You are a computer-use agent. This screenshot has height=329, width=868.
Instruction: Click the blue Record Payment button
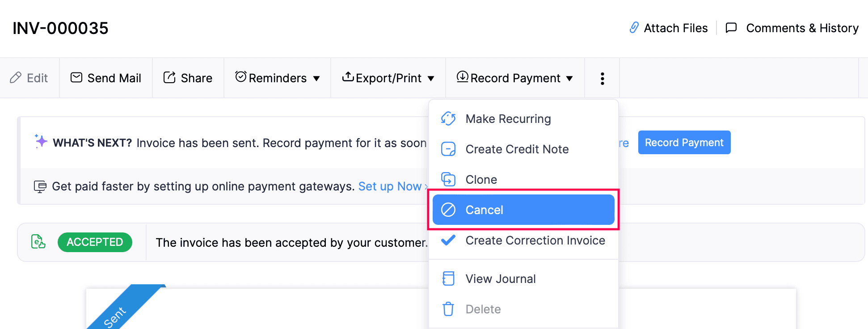coord(684,142)
